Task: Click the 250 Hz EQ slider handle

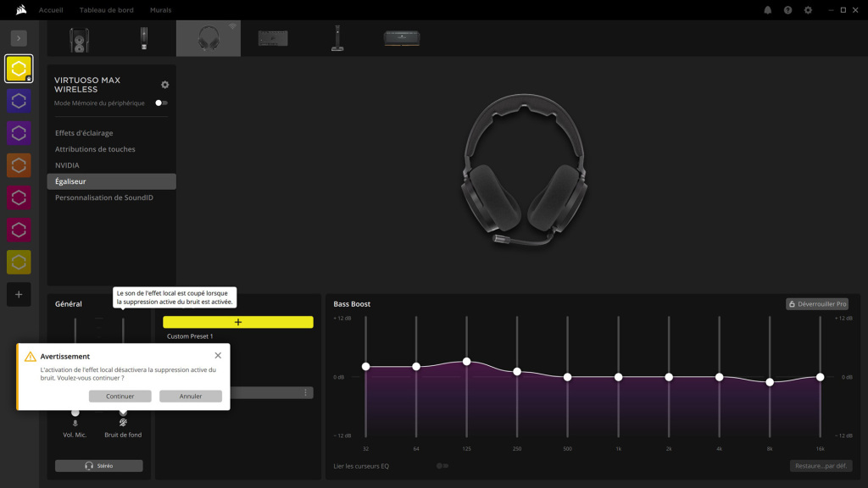Action: (517, 371)
